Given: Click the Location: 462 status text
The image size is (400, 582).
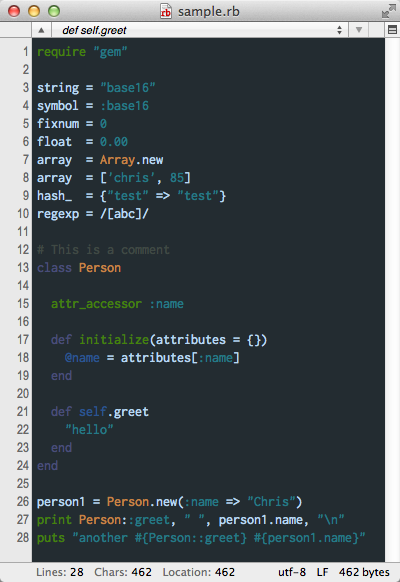Looking at the screenshot, I should tap(199, 572).
